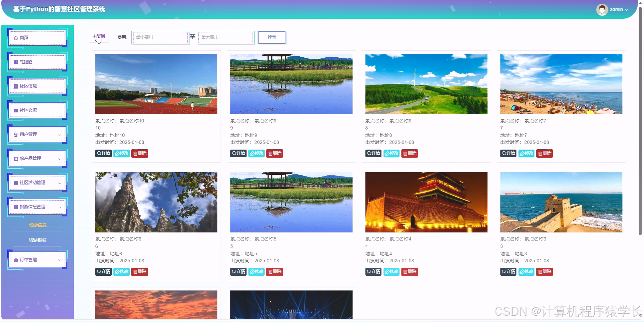
Task: Click the stadium photo of 景点名称10
Action: point(156,84)
